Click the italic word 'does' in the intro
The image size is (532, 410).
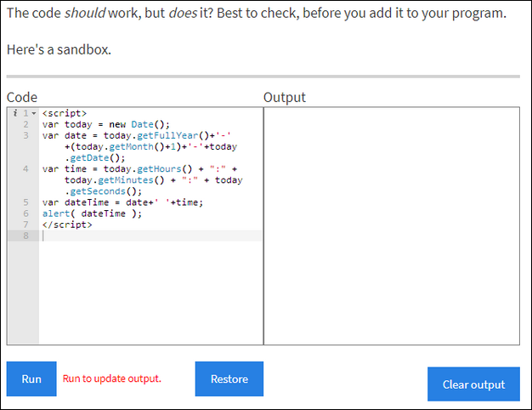(x=183, y=14)
